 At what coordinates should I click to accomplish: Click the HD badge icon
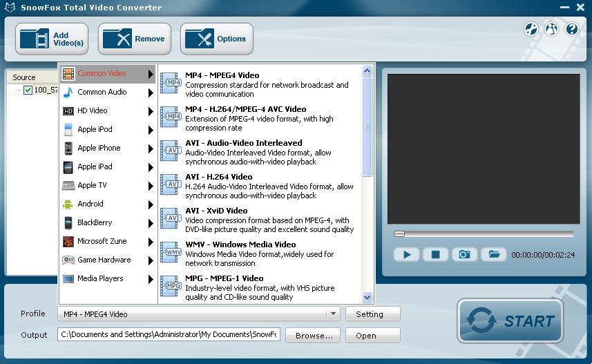(68, 111)
